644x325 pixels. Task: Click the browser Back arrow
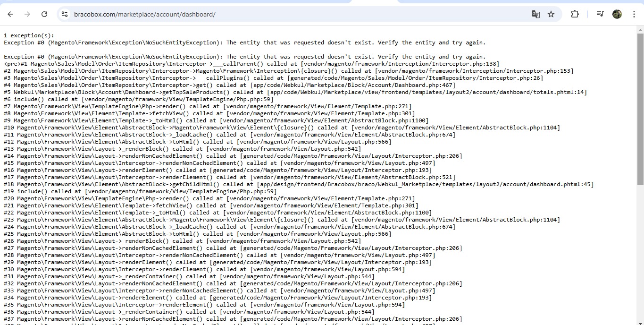tap(10, 14)
